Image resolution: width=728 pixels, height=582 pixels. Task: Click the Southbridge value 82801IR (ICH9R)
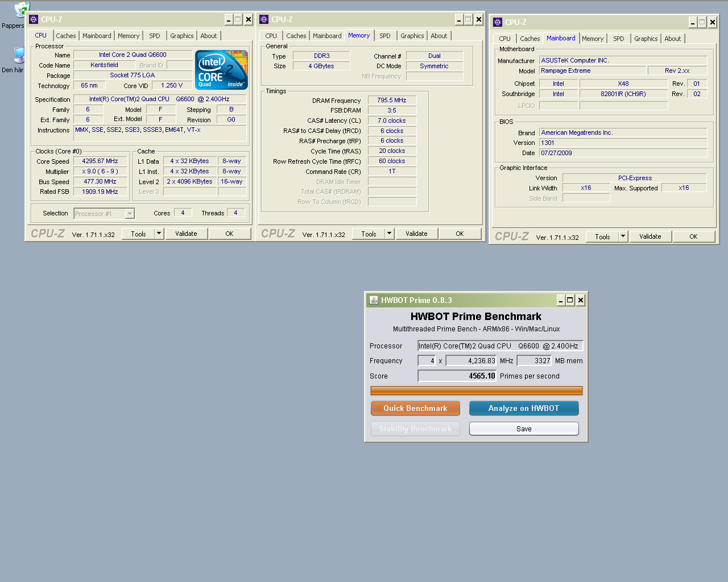(623, 94)
